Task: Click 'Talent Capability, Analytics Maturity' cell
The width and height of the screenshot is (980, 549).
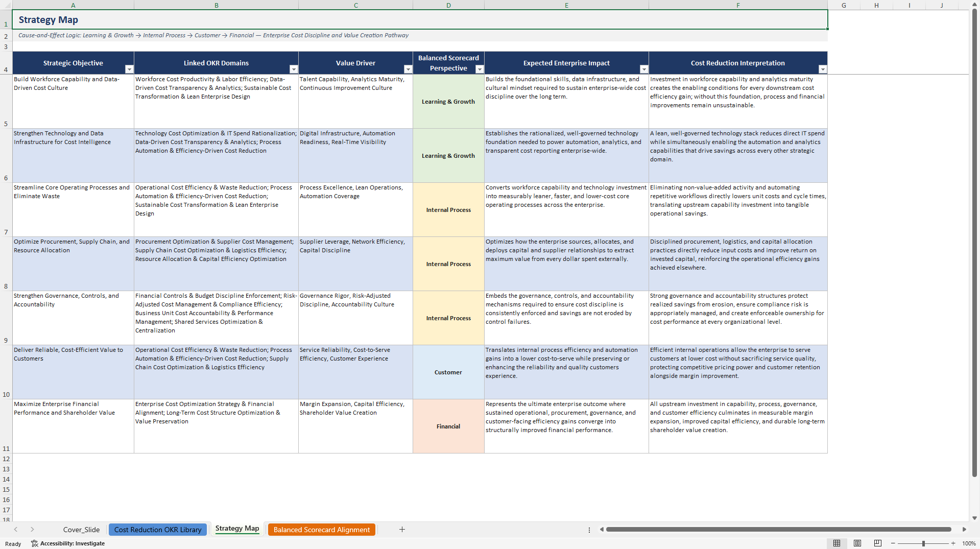Action: tap(355, 101)
